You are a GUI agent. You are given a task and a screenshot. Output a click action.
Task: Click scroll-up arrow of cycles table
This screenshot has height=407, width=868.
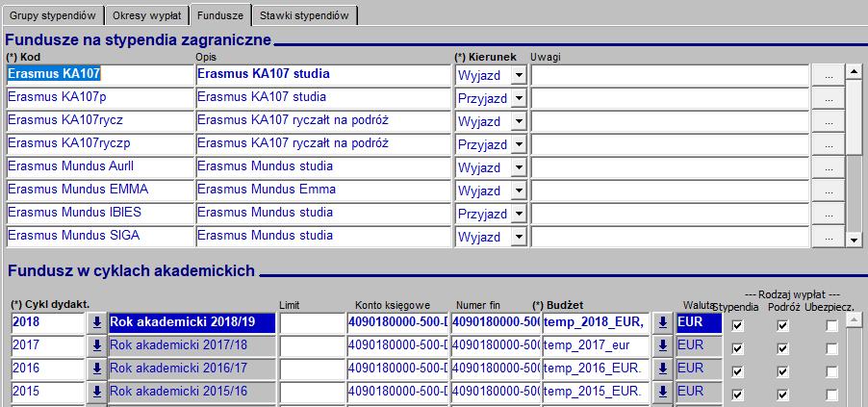click(855, 318)
